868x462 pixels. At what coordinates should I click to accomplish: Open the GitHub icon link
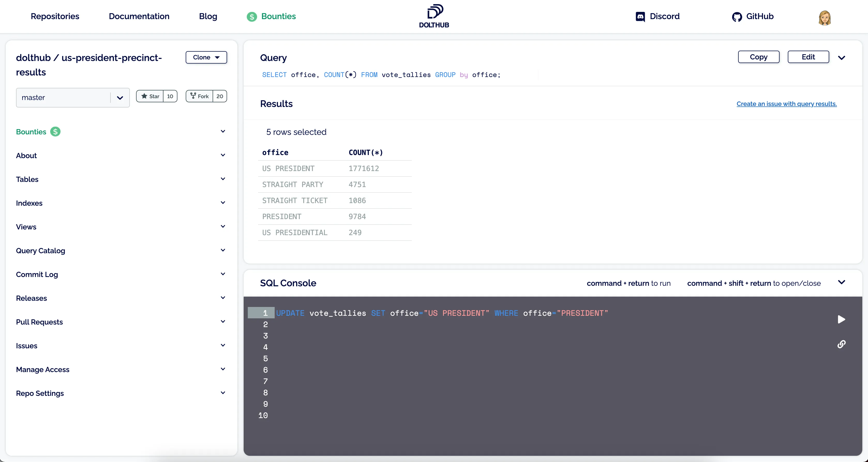[x=737, y=17]
